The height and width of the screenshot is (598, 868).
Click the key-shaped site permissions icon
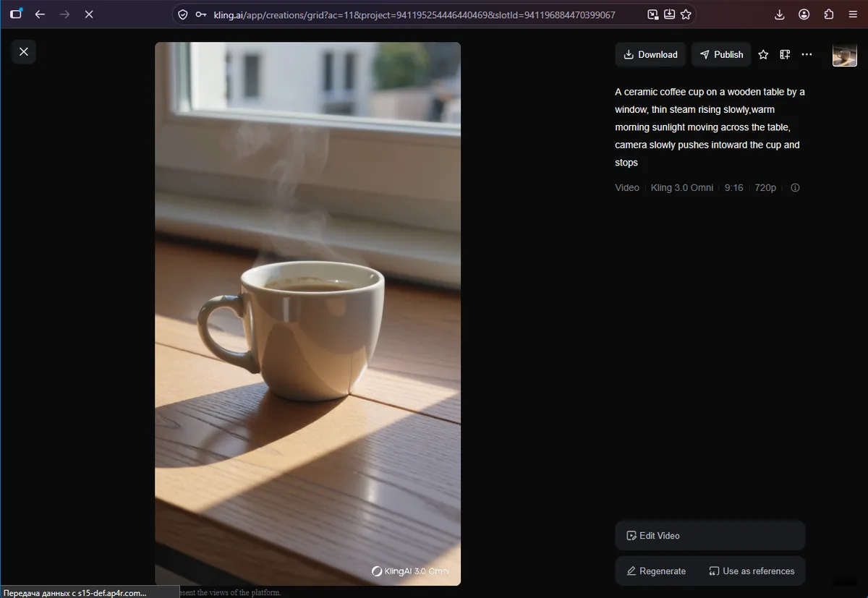tap(201, 14)
